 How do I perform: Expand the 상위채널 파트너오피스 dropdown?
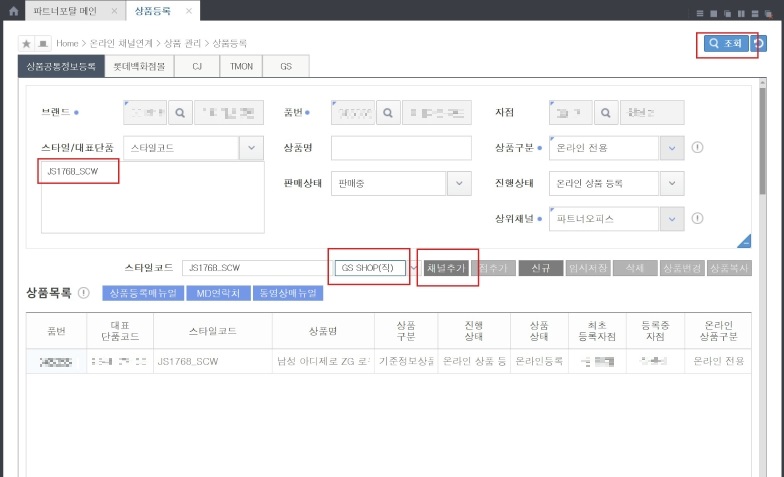pyautogui.click(x=672, y=219)
